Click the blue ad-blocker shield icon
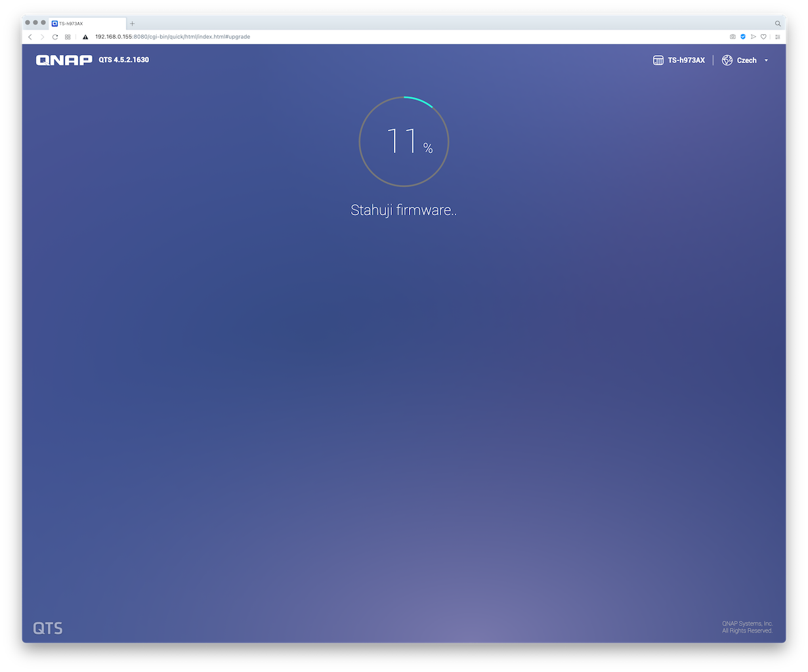This screenshot has width=808, height=672. 743,37
